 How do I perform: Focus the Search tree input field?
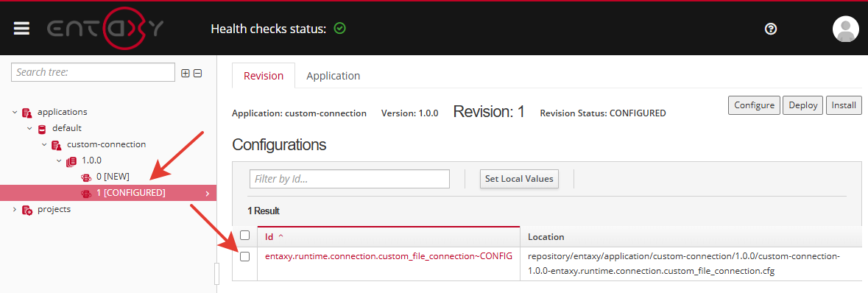coord(93,72)
